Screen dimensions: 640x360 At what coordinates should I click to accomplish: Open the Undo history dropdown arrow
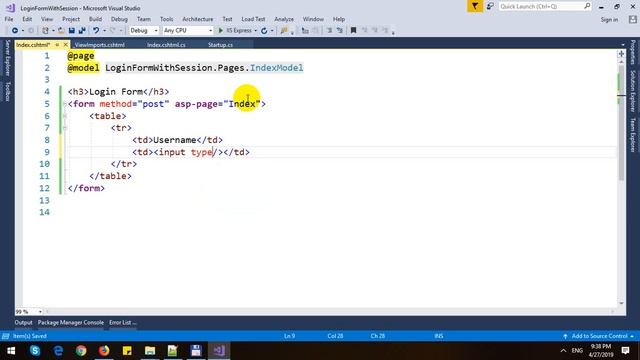click(104, 31)
